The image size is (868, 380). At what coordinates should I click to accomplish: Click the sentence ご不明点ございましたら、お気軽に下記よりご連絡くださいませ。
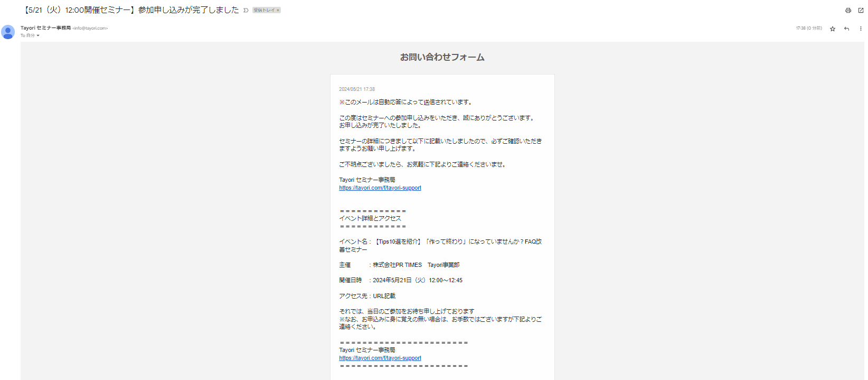point(423,164)
